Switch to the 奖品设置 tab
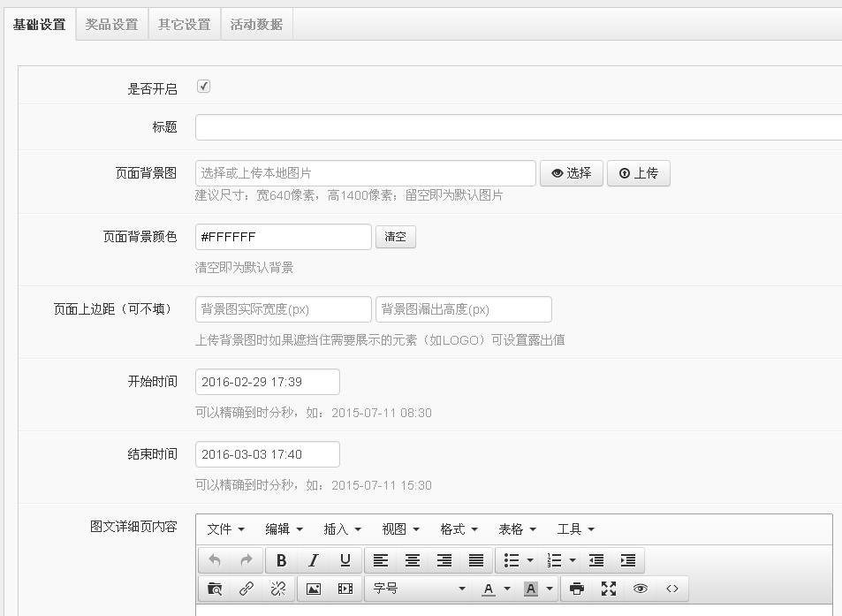The width and height of the screenshot is (842, 616). 110,25
